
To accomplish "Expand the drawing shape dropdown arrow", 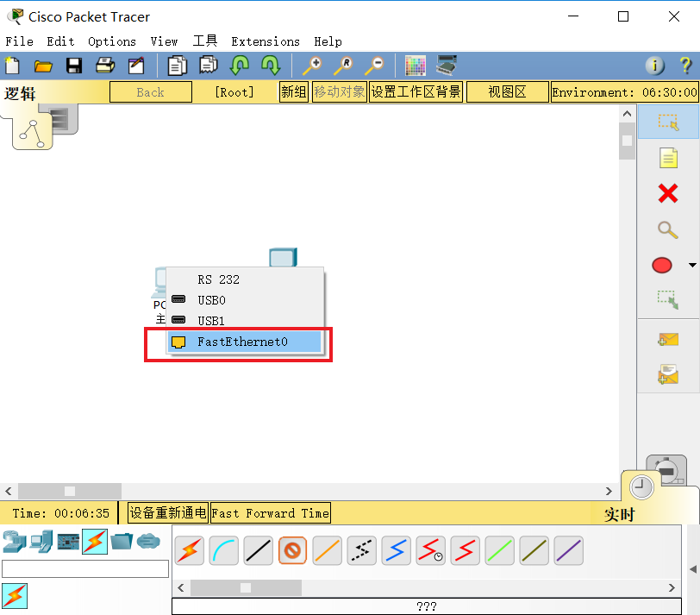I will (x=692, y=266).
